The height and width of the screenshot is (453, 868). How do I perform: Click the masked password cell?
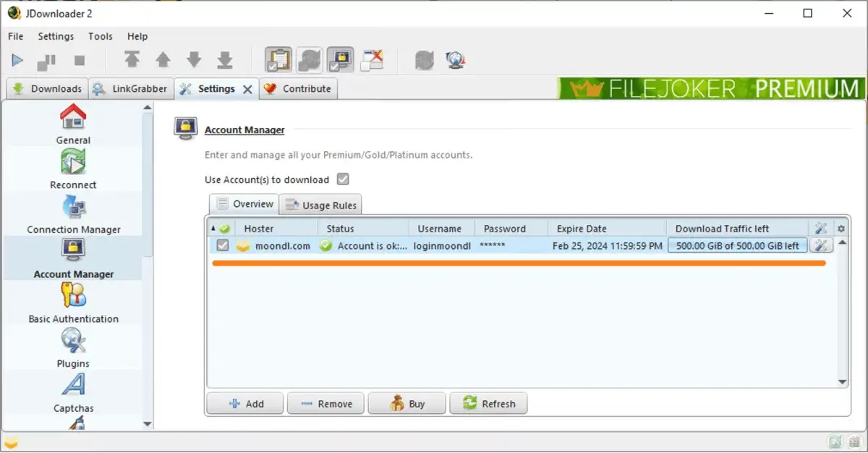coord(511,245)
